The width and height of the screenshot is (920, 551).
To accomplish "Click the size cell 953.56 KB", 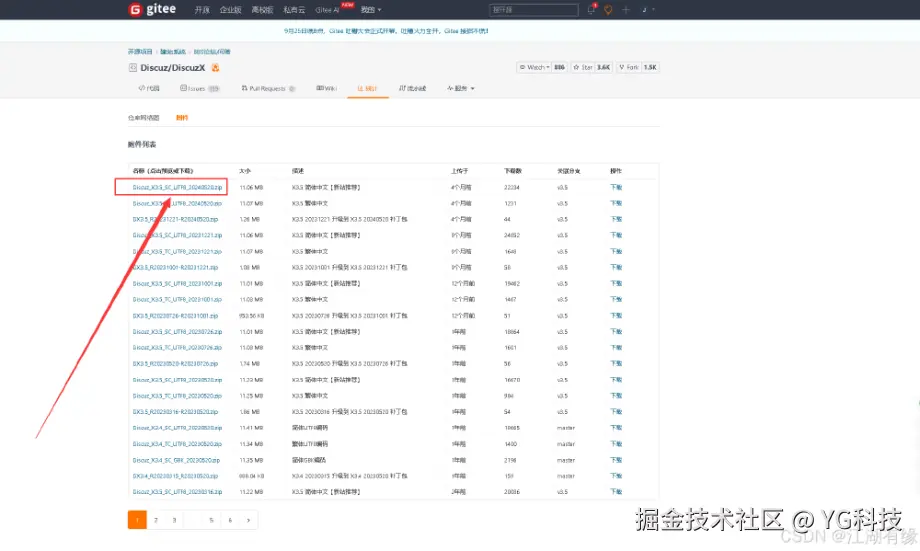I will [252, 316].
